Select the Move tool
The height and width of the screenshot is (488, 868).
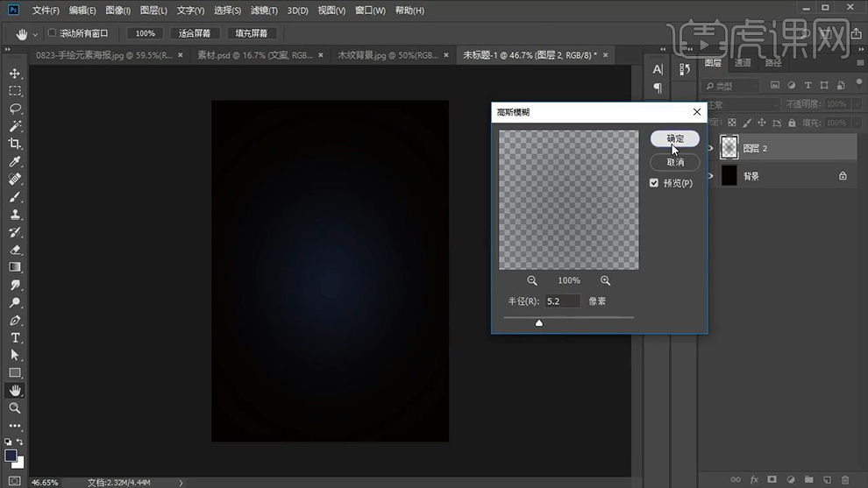point(15,74)
